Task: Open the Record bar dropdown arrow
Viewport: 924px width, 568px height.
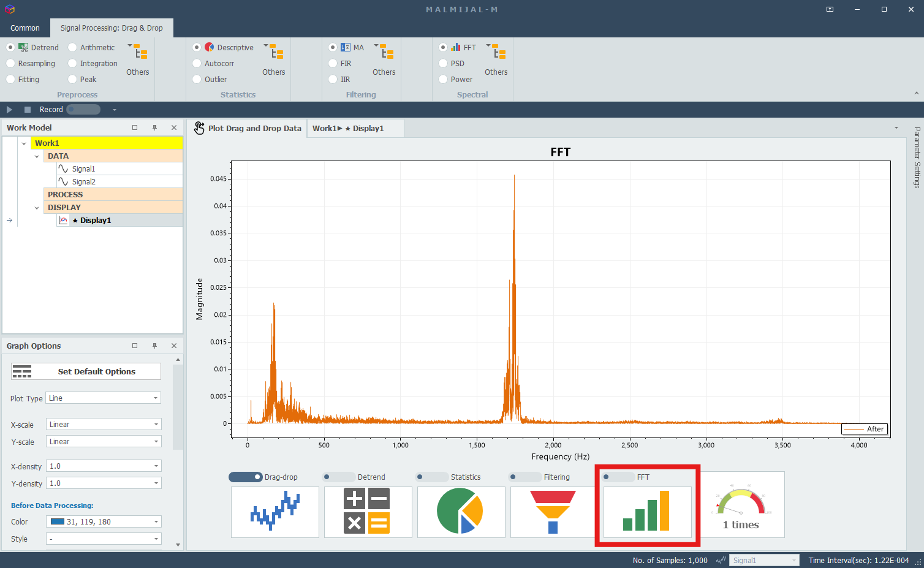Action: coord(114,110)
